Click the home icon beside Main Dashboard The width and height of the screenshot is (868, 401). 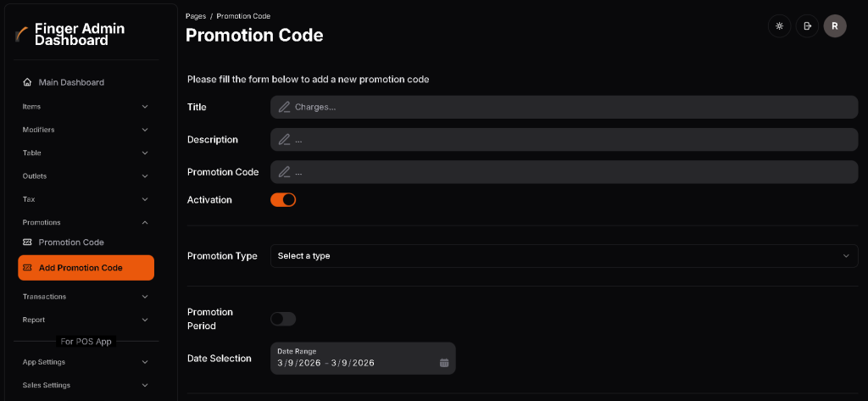coord(27,82)
